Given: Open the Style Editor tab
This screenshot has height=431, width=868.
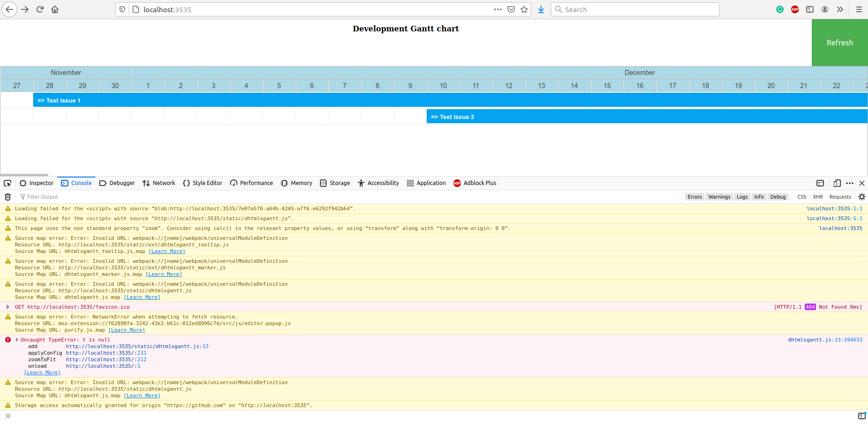Looking at the screenshot, I should click(x=203, y=183).
